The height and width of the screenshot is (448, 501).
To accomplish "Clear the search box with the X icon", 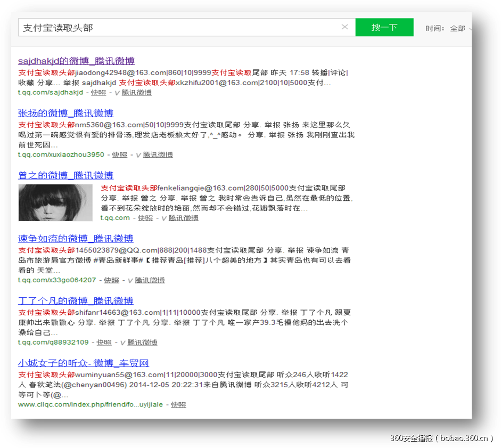I will tap(345, 27).
